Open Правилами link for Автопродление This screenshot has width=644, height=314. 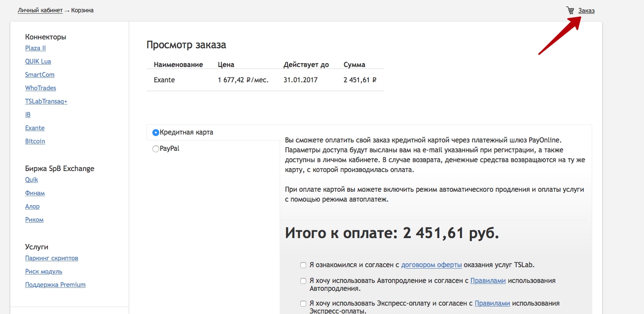(x=488, y=281)
